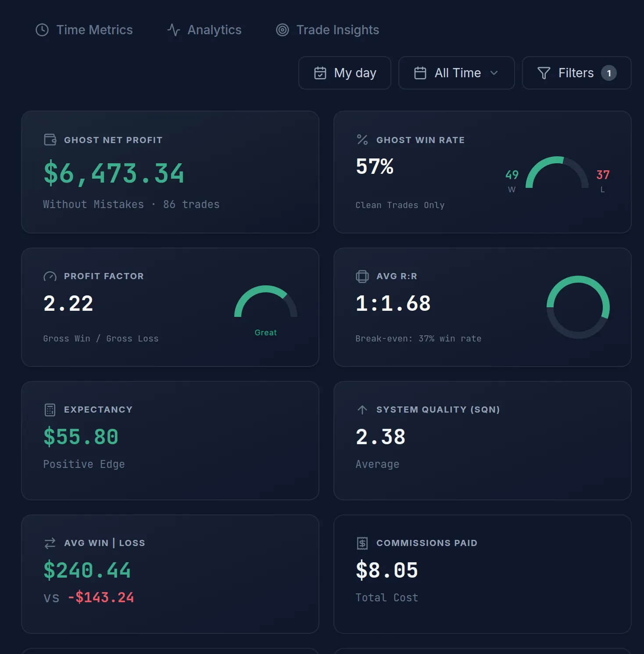644x654 pixels.
Task: Click the Avg R:R circular progress ring
Action: 578,307
